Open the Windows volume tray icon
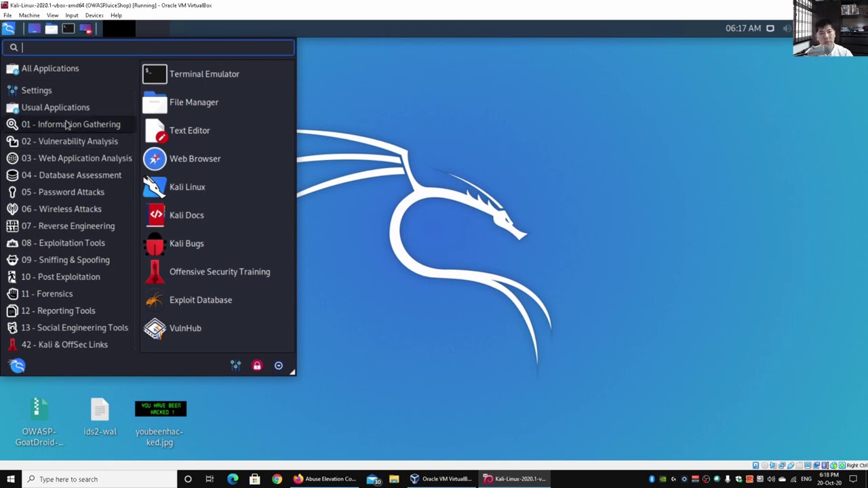 coord(771,479)
